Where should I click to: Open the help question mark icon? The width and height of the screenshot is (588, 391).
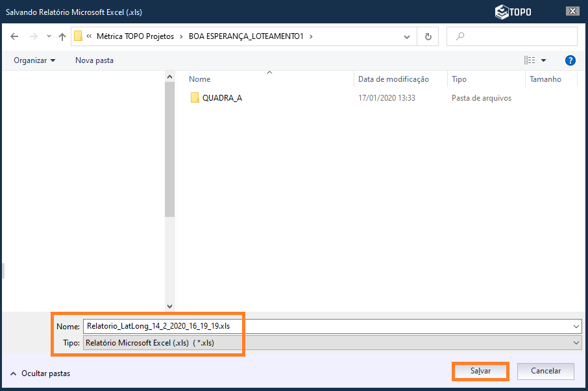pyautogui.click(x=570, y=60)
